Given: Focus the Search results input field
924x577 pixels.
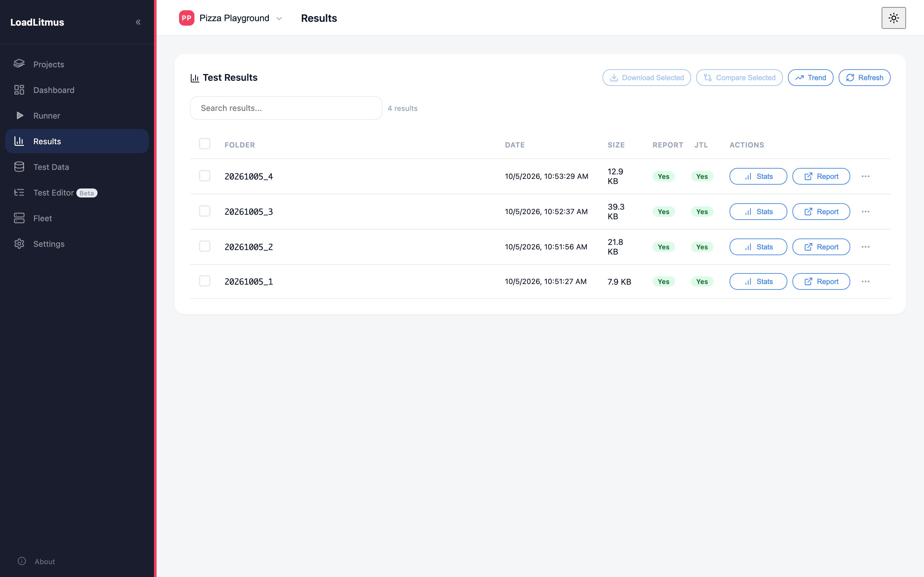Looking at the screenshot, I should click(286, 108).
